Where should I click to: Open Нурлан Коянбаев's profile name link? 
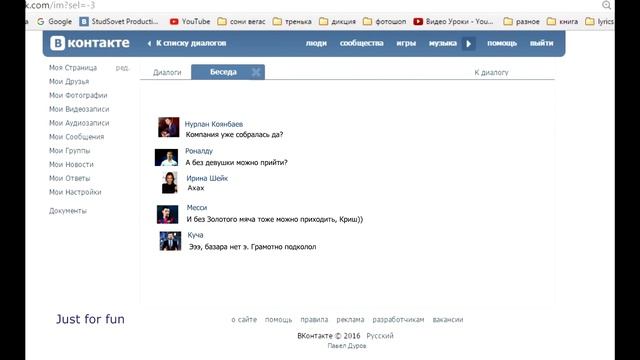tap(214, 124)
